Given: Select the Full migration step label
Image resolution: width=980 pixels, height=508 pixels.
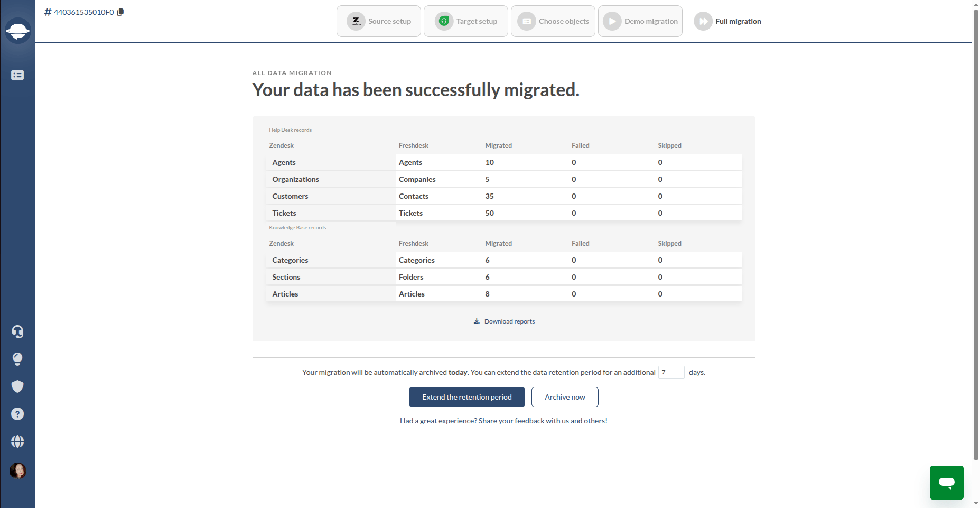Looking at the screenshot, I should pyautogui.click(x=738, y=21).
